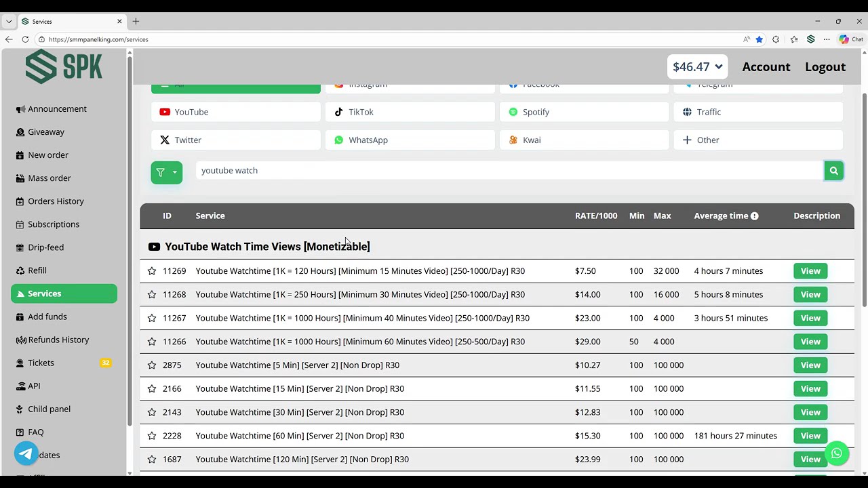Open FAQ page
The width and height of the screenshot is (868, 488).
pyautogui.click(x=64, y=432)
